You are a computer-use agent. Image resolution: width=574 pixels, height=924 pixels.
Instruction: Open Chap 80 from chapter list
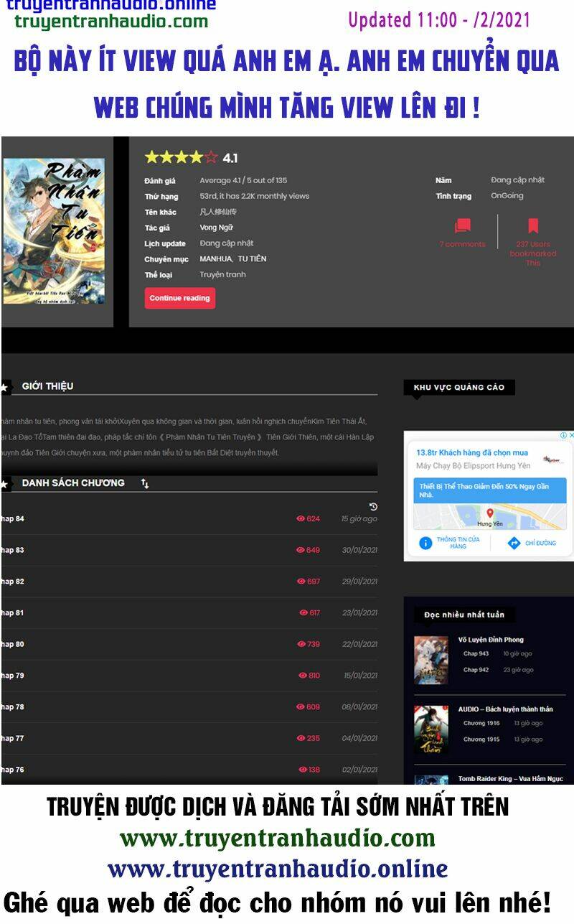click(x=13, y=644)
